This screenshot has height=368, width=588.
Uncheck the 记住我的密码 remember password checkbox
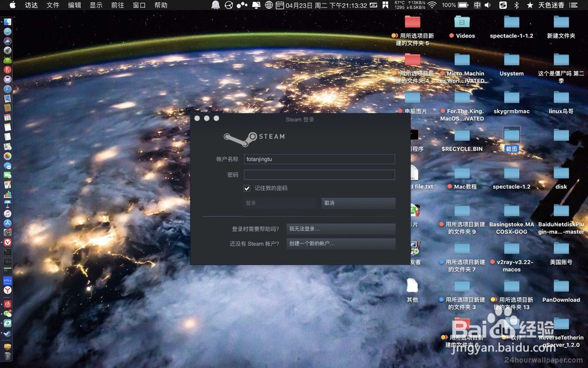(247, 188)
